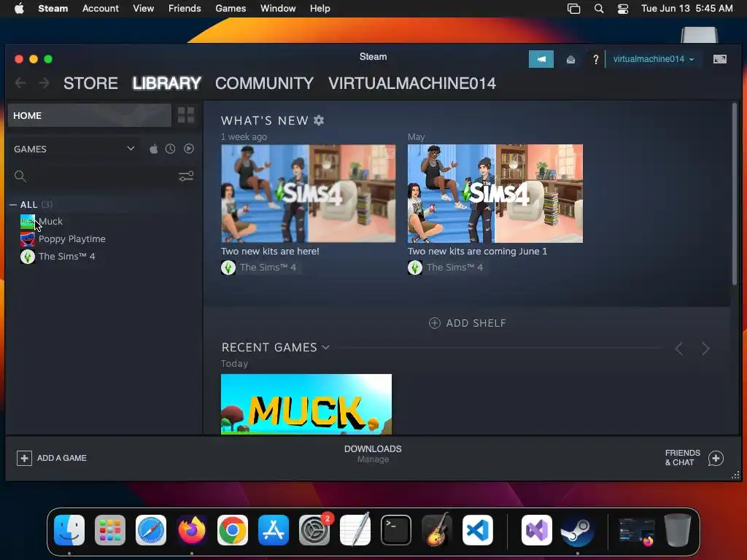Open the Steam help question mark
The height and width of the screenshot is (560, 747).
click(x=595, y=60)
